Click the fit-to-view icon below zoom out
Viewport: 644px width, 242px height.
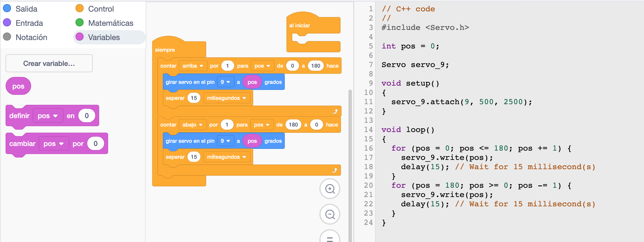(330, 237)
